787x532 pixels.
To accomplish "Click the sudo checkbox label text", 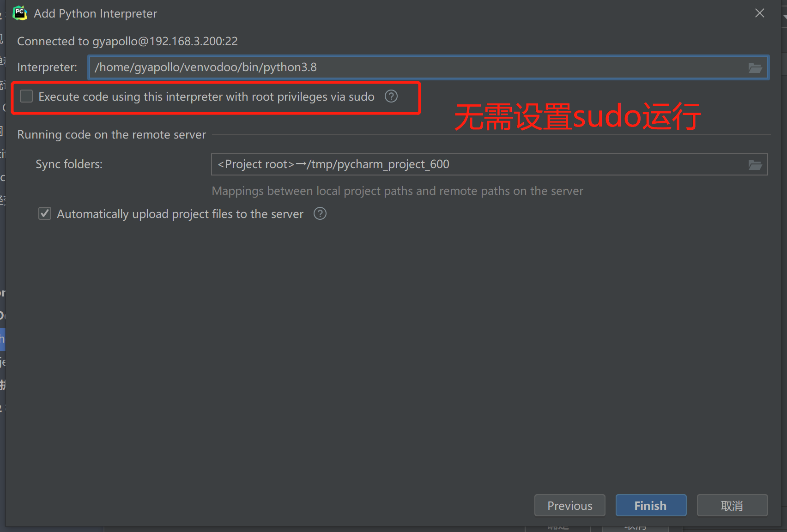I will click(206, 97).
